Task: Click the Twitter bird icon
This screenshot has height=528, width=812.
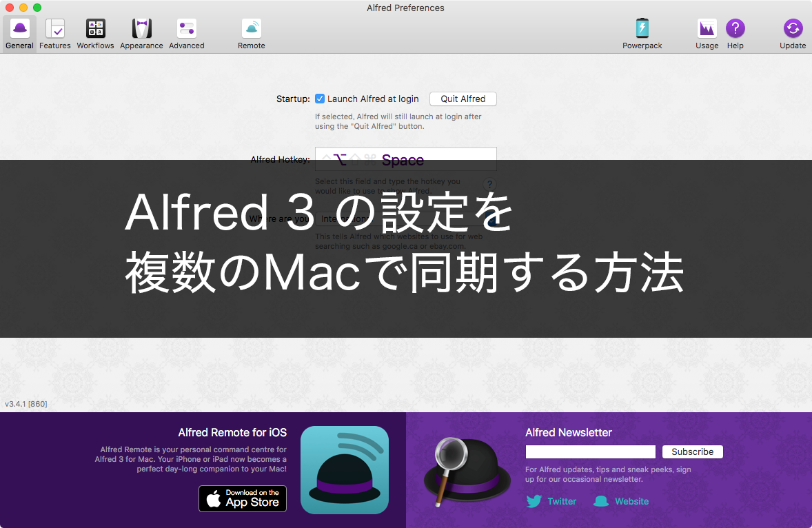Action: click(x=534, y=501)
